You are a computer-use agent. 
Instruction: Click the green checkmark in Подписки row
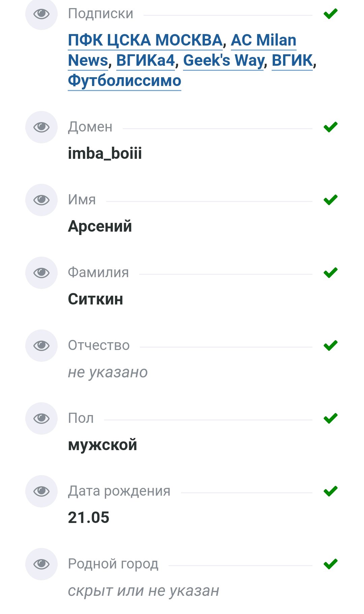pos(330,14)
